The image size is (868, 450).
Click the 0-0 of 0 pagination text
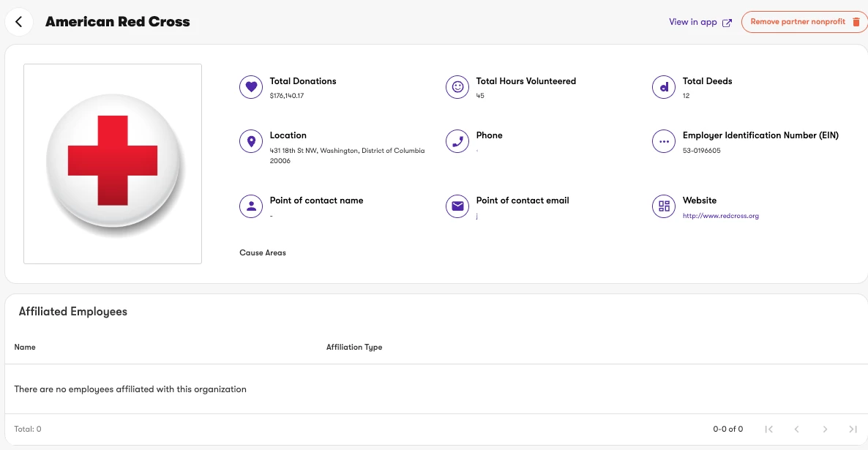pyautogui.click(x=728, y=429)
